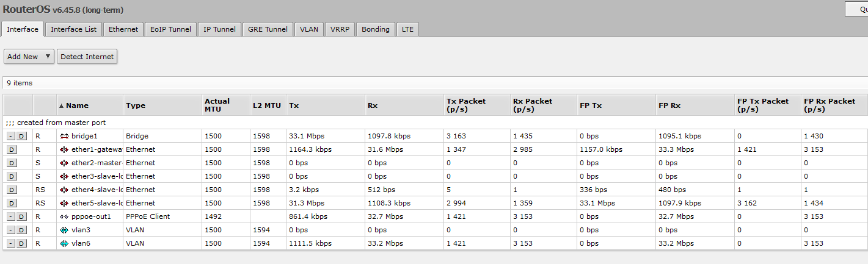Click the pppoe-out1 PPPoE client icon
Image resolution: width=868 pixels, height=264 pixels.
[x=64, y=216]
